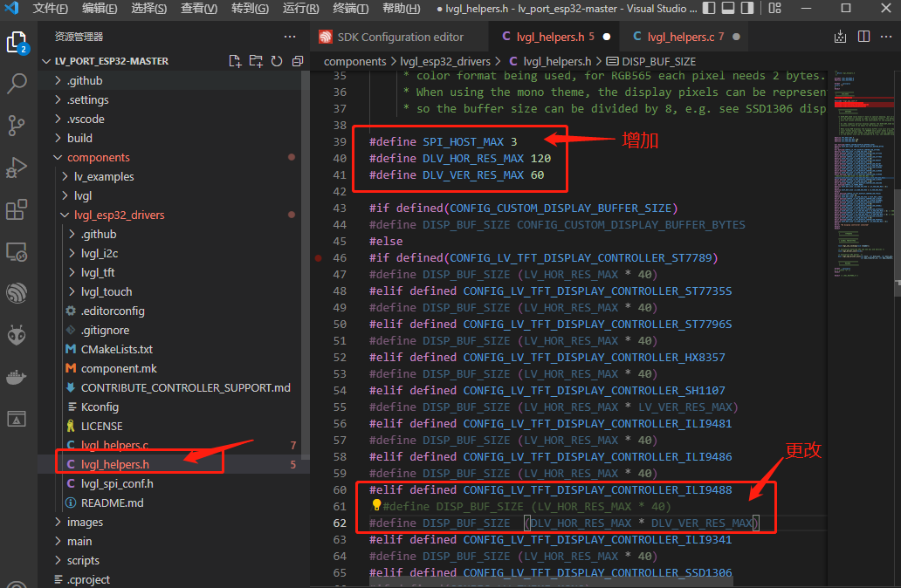Screen dimensions: 901x588
Task: Click the split editor right icon
Action: [x=863, y=37]
